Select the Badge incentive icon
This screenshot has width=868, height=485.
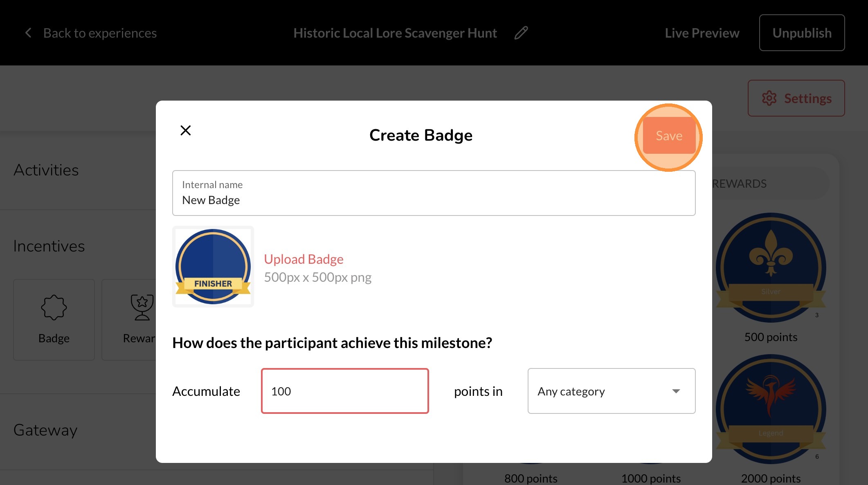54,307
